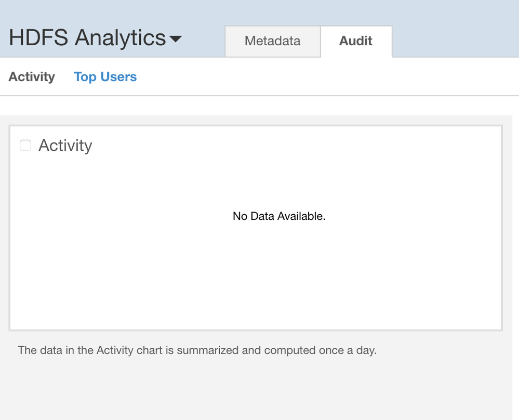Switch to the Metadata tab

coord(272,41)
